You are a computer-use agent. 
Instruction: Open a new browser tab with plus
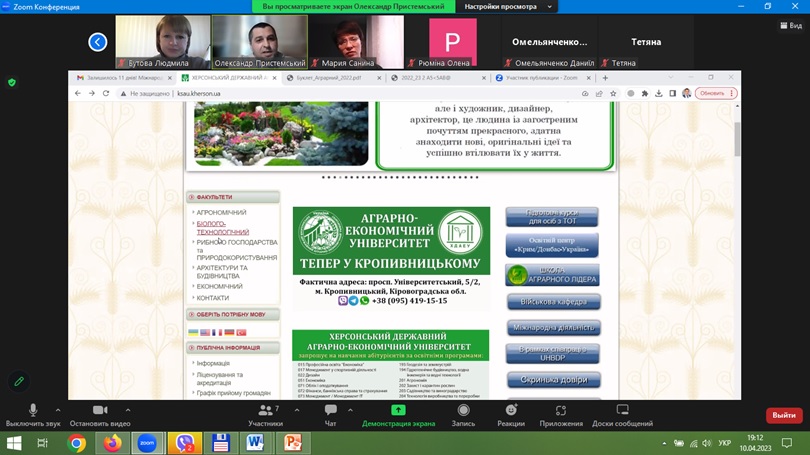[605, 77]
